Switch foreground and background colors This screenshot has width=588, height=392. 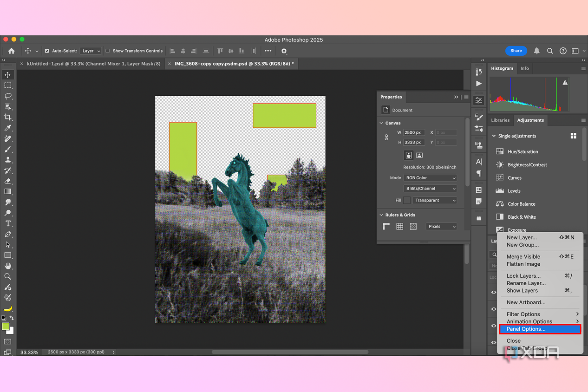pos(12,318)
